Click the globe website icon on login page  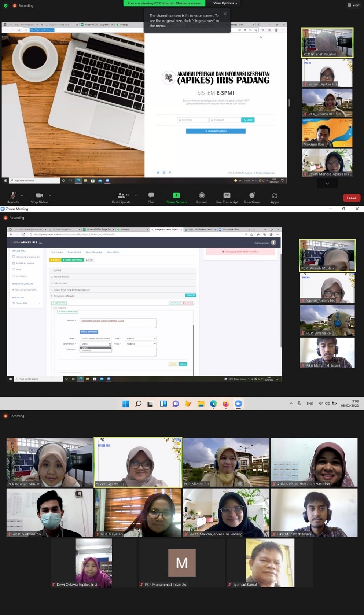point(158,172)
